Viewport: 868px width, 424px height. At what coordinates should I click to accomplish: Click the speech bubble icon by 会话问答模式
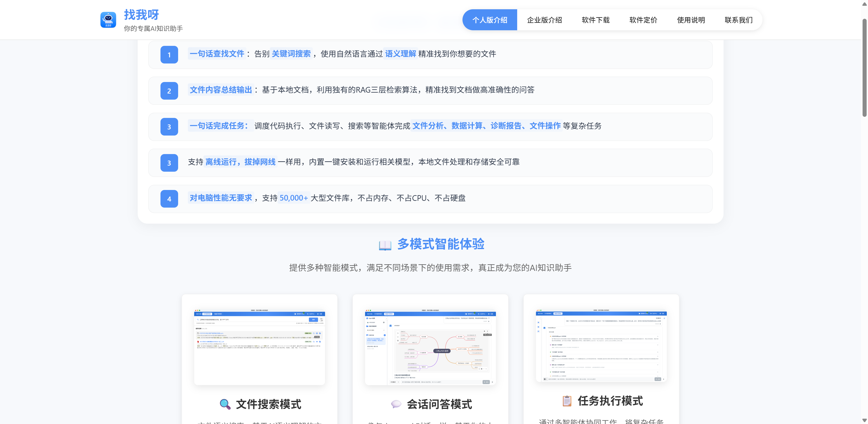396,404
